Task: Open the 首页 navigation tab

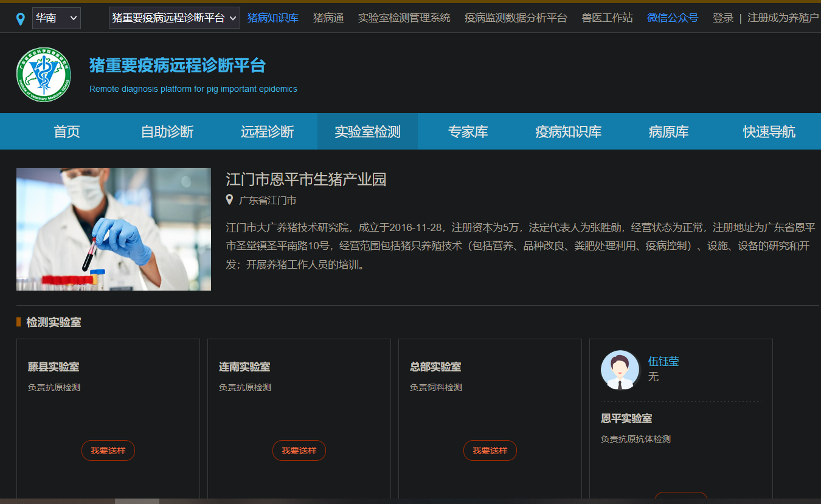Action: pos(67,131)
